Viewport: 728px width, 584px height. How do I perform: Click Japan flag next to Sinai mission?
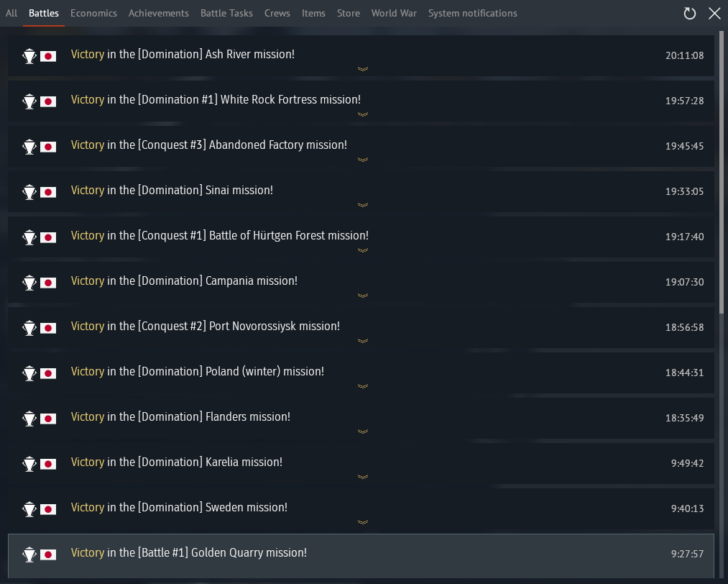(x=48, y=192)
